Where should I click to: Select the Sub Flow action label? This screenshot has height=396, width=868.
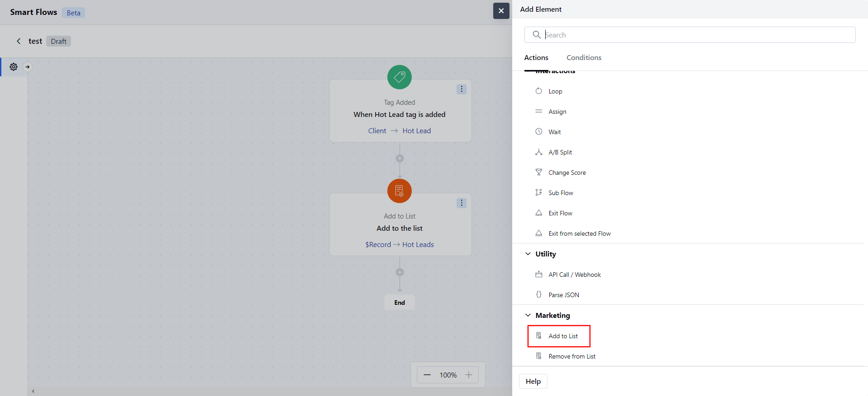click(561, 193)
